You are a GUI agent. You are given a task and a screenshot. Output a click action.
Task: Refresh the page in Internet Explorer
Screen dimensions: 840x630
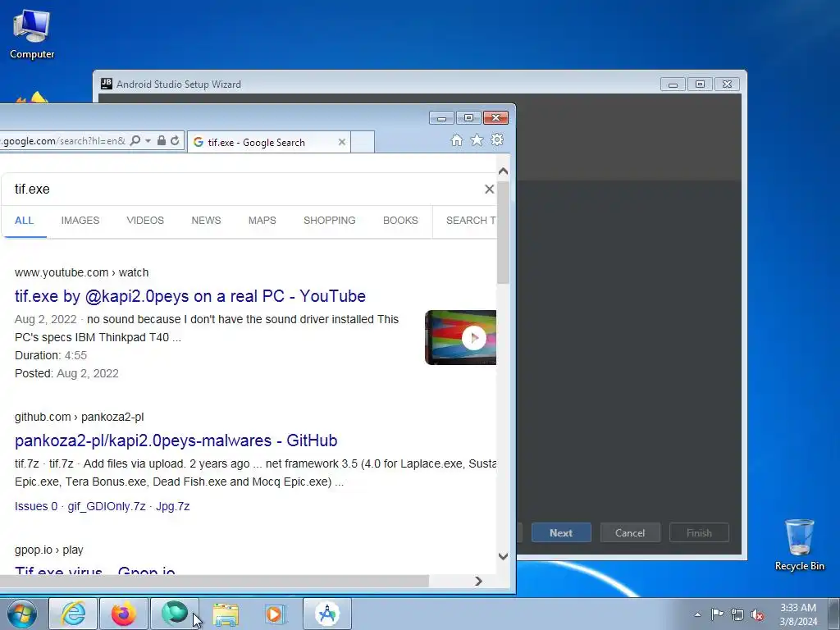(x=175, y=140)
